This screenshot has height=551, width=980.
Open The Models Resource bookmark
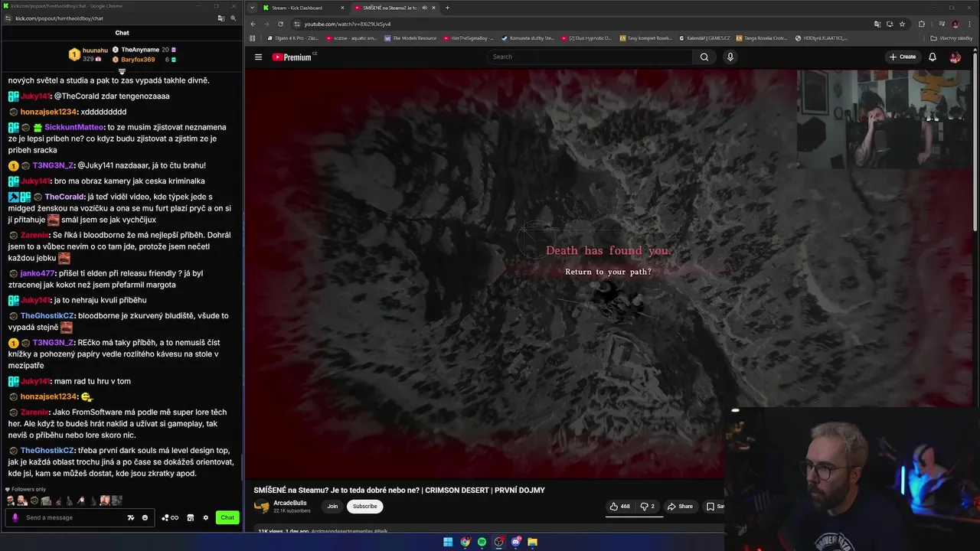411,38
